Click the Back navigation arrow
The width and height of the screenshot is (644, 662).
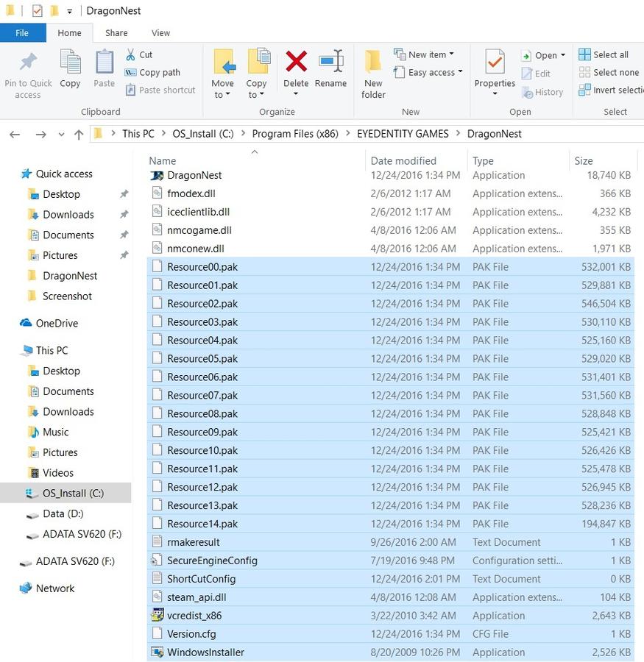point(15,135)
